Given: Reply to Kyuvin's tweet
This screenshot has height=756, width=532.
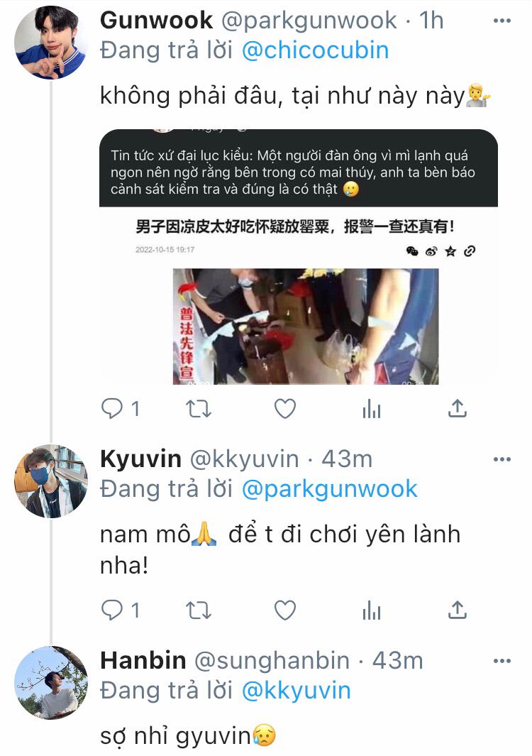Looking at the screenshot, I should click(112, 610).
